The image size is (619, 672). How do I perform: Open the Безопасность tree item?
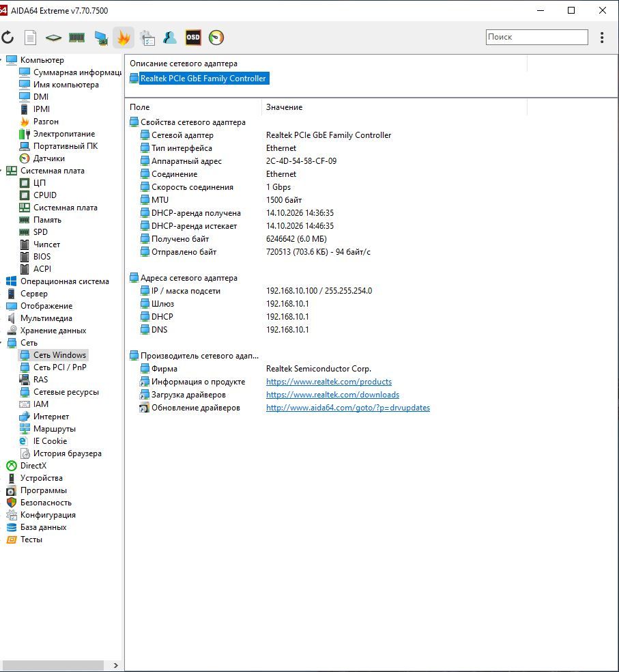point(46,503)
